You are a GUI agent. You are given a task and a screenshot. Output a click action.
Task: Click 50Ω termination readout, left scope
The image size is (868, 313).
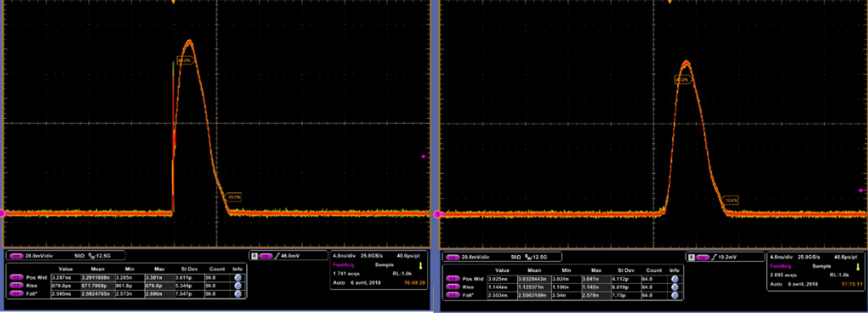tap(79, 256)
